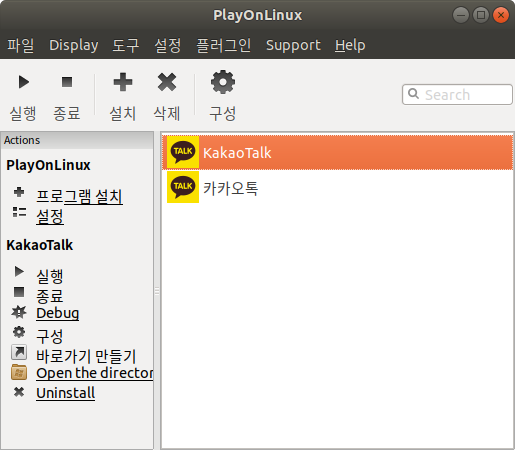
Task: Click the toolbar 설치 label
Action: [x=123, y=113]
